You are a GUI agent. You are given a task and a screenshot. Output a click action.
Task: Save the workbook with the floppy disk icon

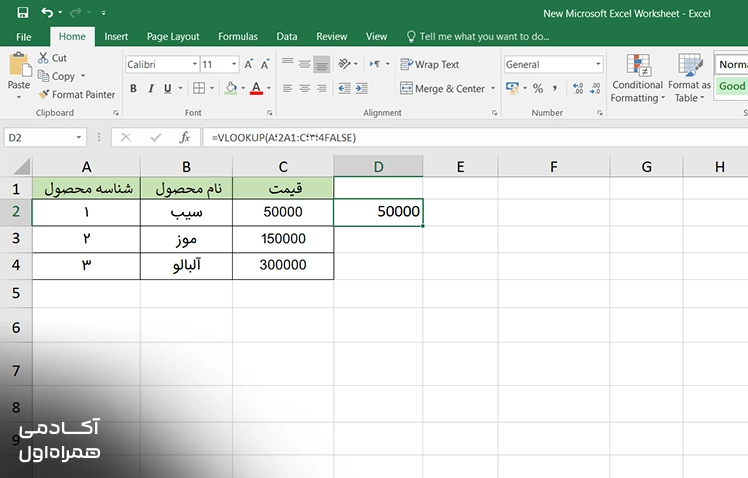[x=22, y=12]
